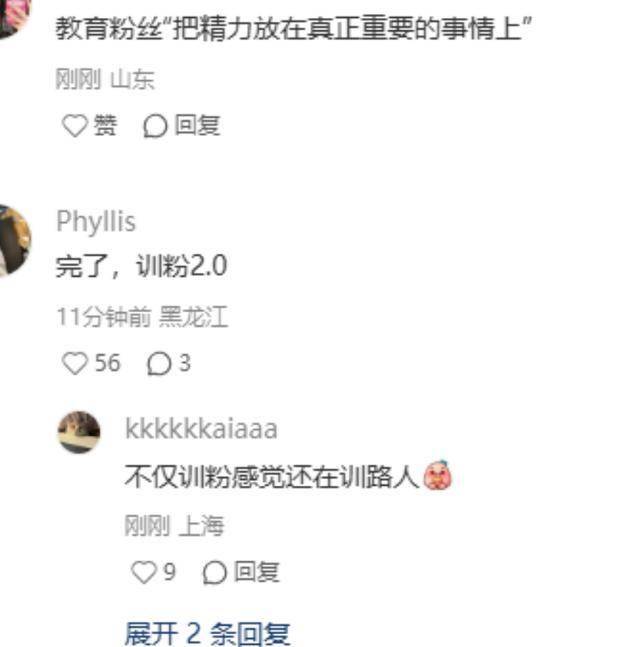
Task: Click the Phyllis username
Action: pos(96,222)
